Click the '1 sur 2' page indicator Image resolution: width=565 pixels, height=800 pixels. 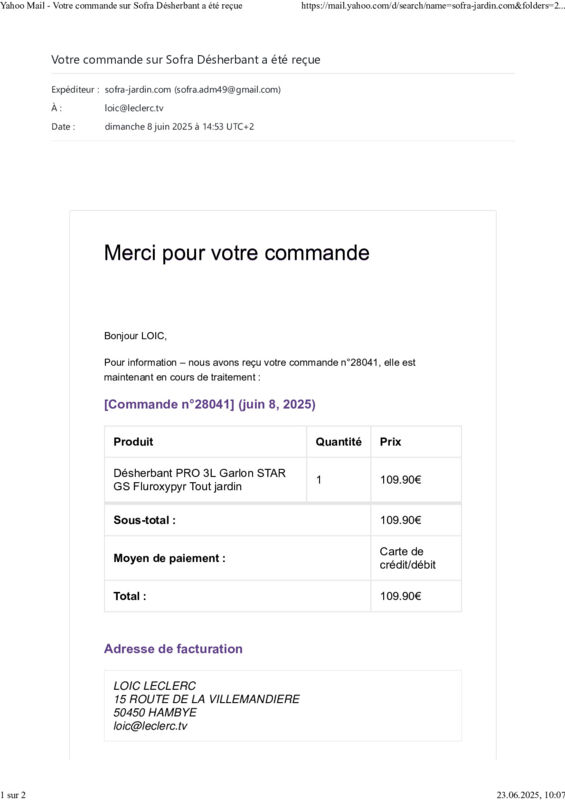(13, 794)
